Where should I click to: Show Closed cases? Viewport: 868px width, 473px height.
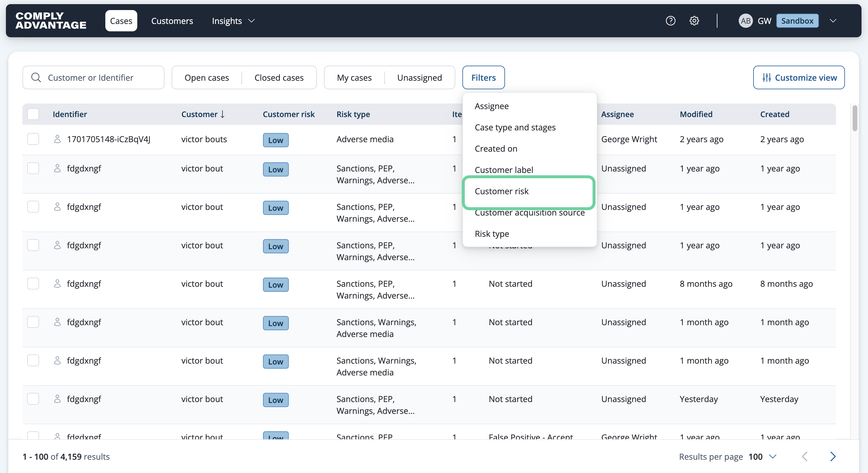pyautogui.click(x=279, y=77)
